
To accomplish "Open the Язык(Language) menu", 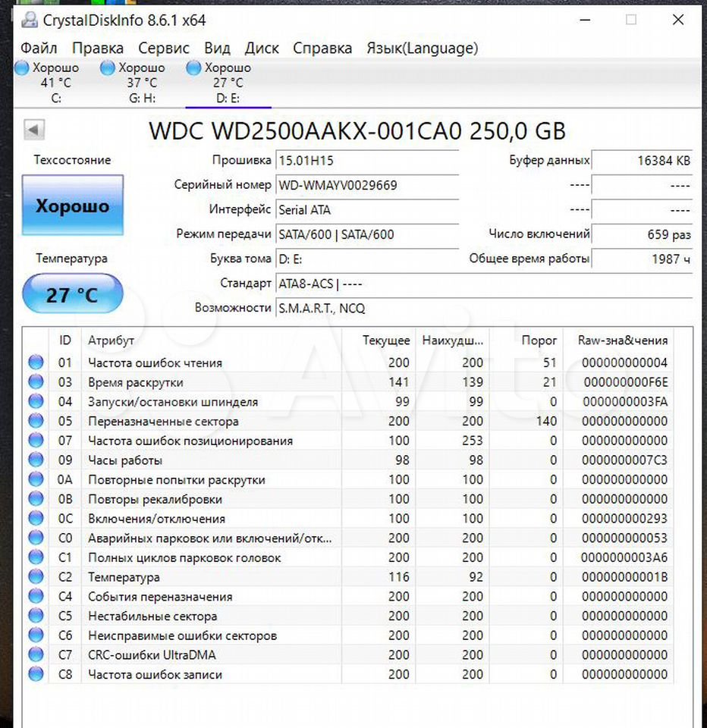I will tap(423, 48).
